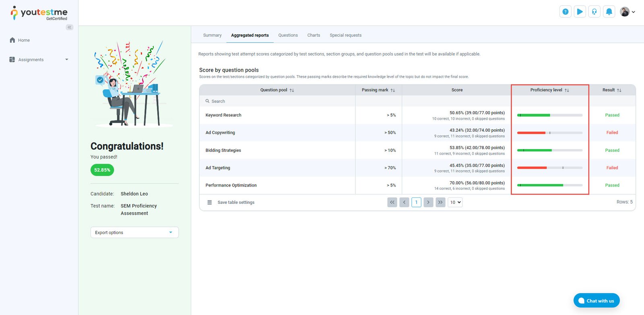
Task: Click the video tutorial play icon
Action: point(580,12)
